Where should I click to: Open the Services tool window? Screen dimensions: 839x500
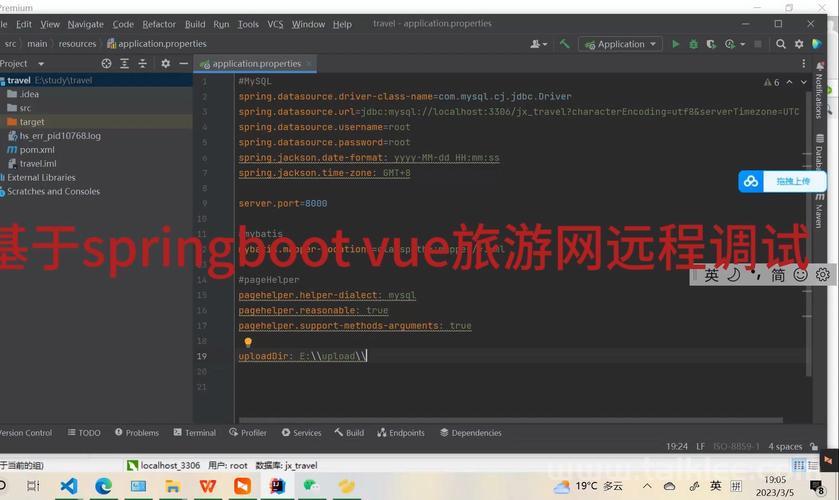coord(302,433)
